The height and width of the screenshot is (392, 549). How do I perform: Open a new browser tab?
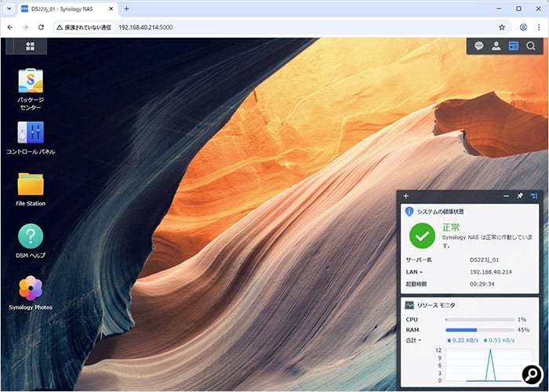[x=126, y=9]
